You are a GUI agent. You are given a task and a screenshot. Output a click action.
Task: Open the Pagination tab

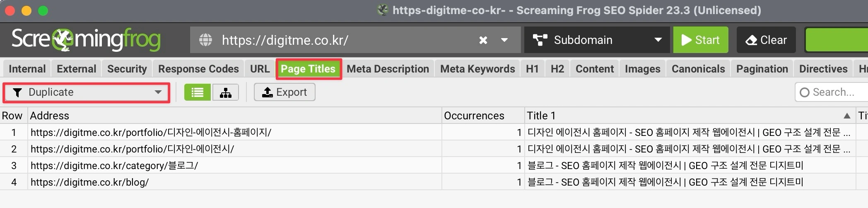click(762, 69)
